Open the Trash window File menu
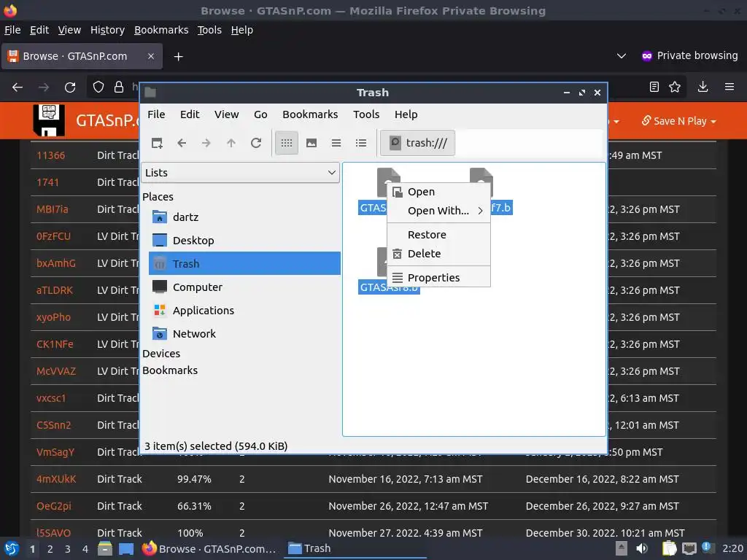Viewport: 747px width, 560px height. tap(156, 114)
